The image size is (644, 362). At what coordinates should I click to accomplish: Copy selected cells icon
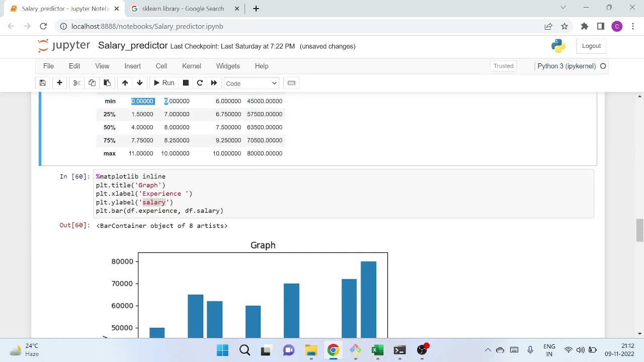pyautogui.click(x=92, y=83)
